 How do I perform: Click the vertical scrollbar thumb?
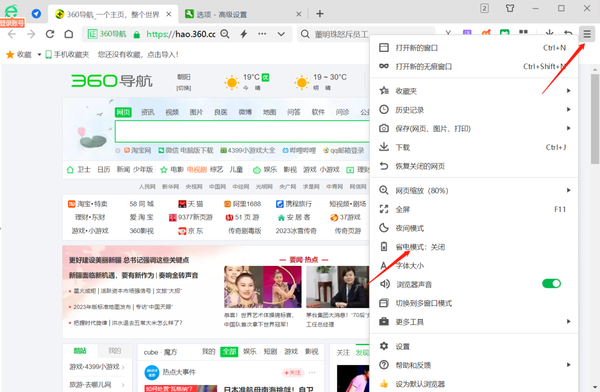(595, 119)
